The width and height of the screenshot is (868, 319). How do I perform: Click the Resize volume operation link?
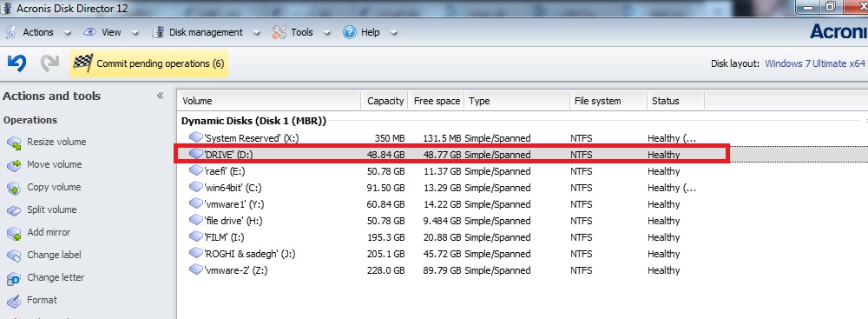tap(56, 142)
